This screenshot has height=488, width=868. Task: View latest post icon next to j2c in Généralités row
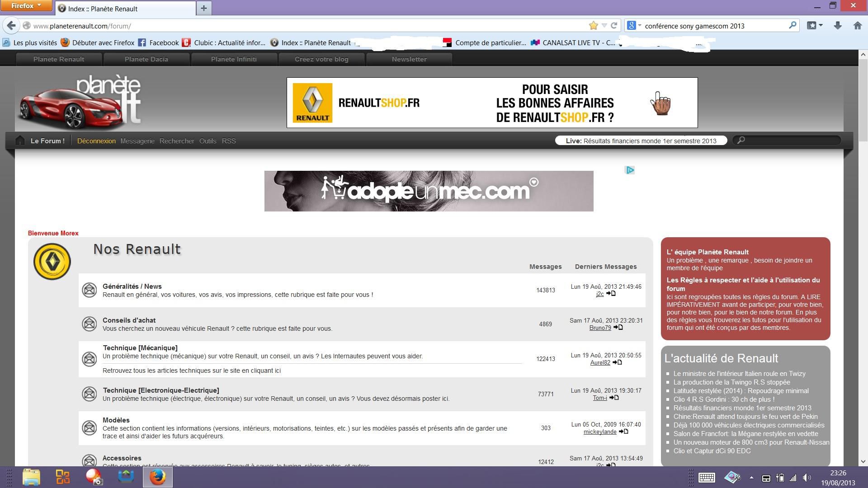(x=611, y=294)
